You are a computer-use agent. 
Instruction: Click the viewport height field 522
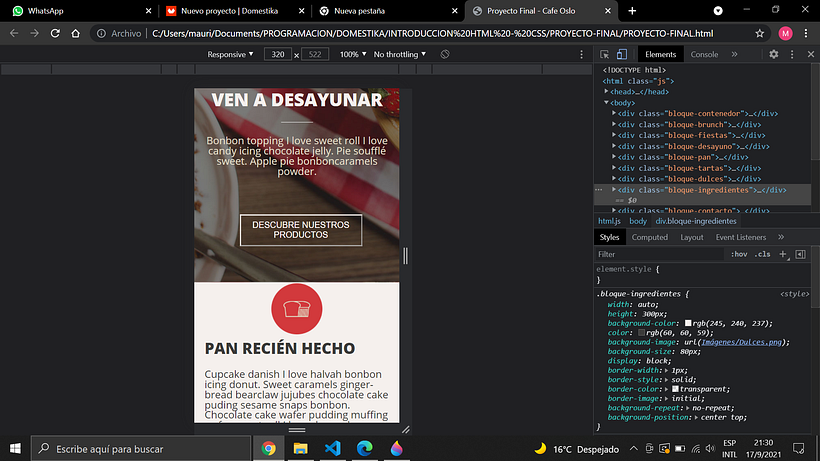point(315,54)
